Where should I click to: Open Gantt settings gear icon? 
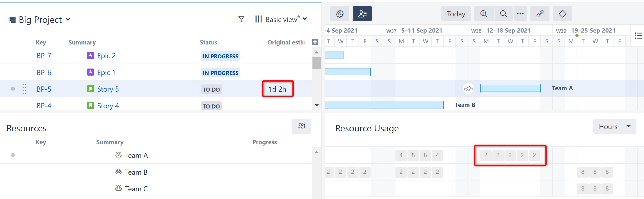(x=339, y=14)
